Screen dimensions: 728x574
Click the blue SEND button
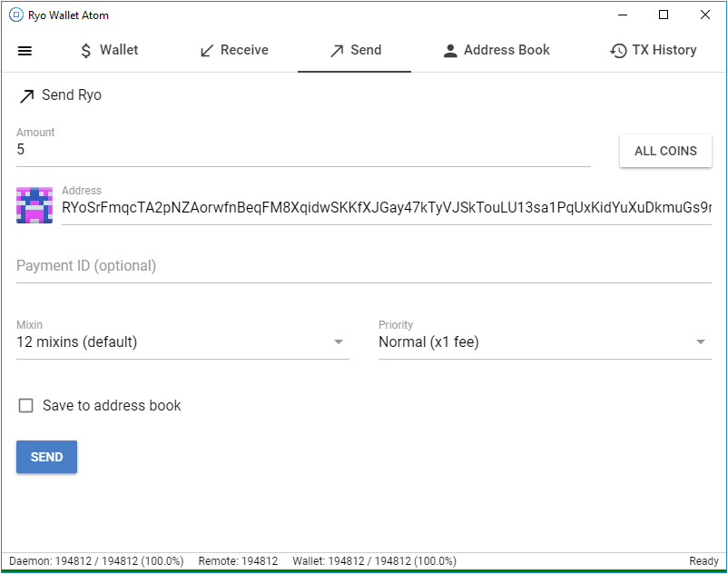46,457
